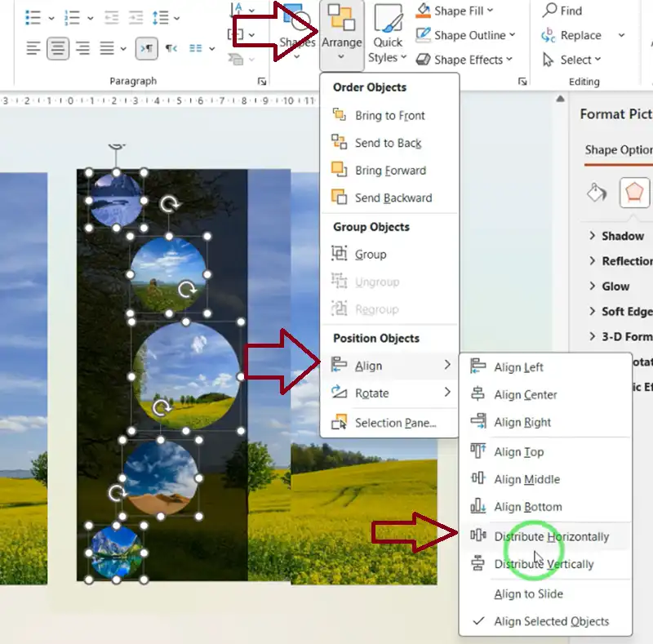Image resolution: width=653 pixels, height=644 pixels.
Task: Click Distribute Horizontally
Action: (551, 536)
